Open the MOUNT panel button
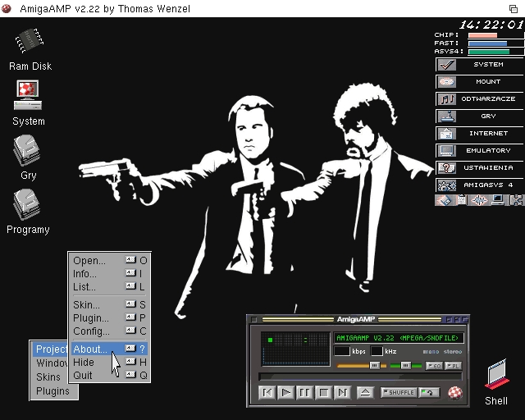Viewport: 525px width, 420px height. pyautogui.click(x=479, y=82)
